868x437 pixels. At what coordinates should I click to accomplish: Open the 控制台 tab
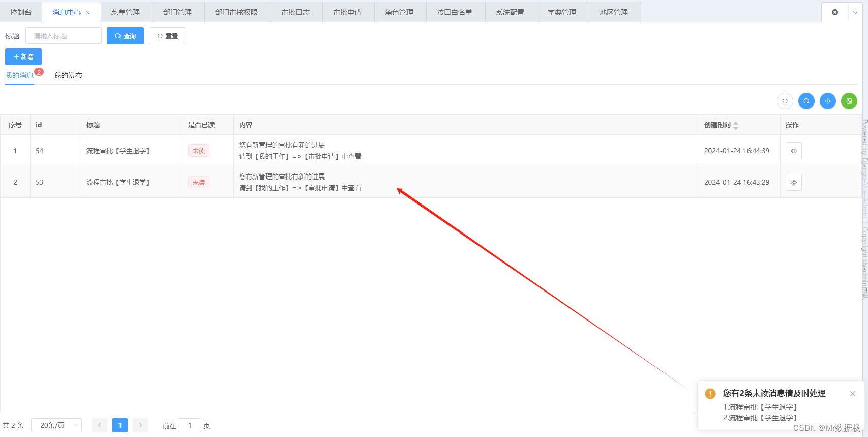click(21, 12)
